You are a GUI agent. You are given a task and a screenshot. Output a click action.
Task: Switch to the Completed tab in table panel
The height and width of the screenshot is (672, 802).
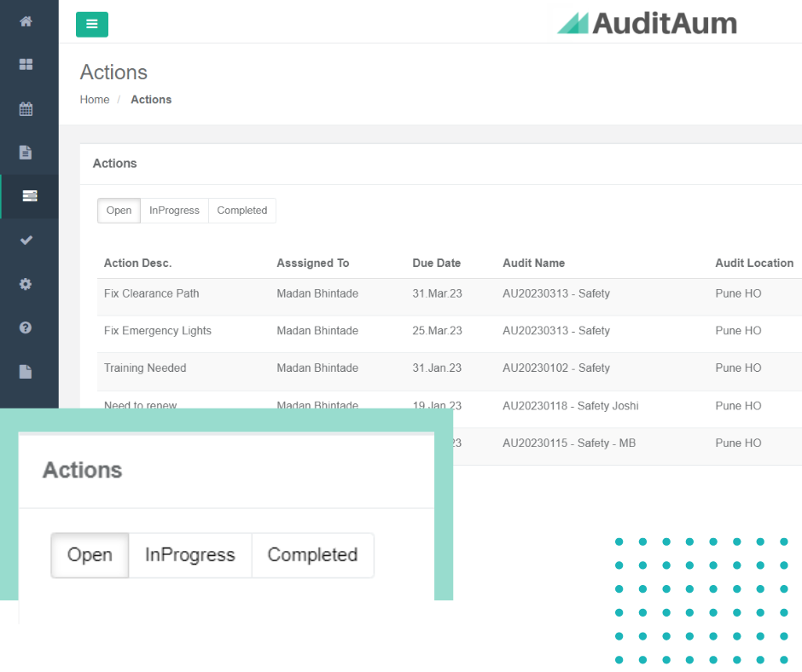pyautogui.click(x=242, y=211)
